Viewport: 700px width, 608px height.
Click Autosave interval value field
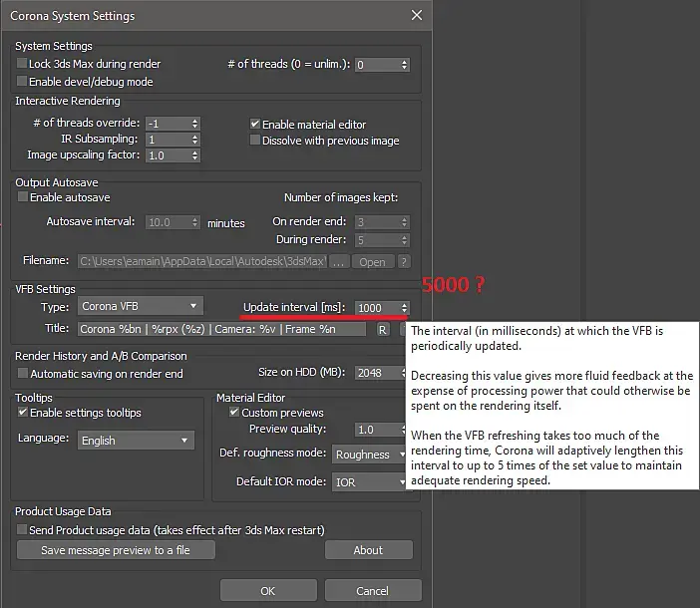click(x=169, y=222)
